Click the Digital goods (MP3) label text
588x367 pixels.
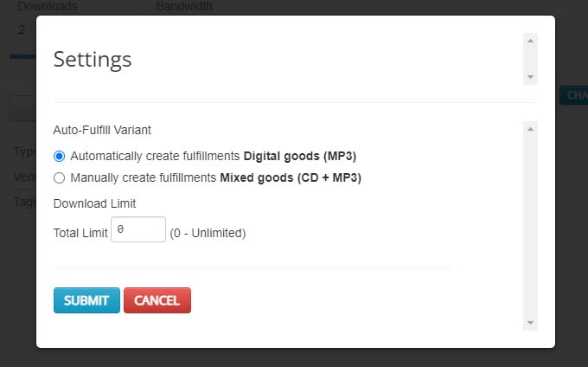pyautogui.click(x=300, y=157)
